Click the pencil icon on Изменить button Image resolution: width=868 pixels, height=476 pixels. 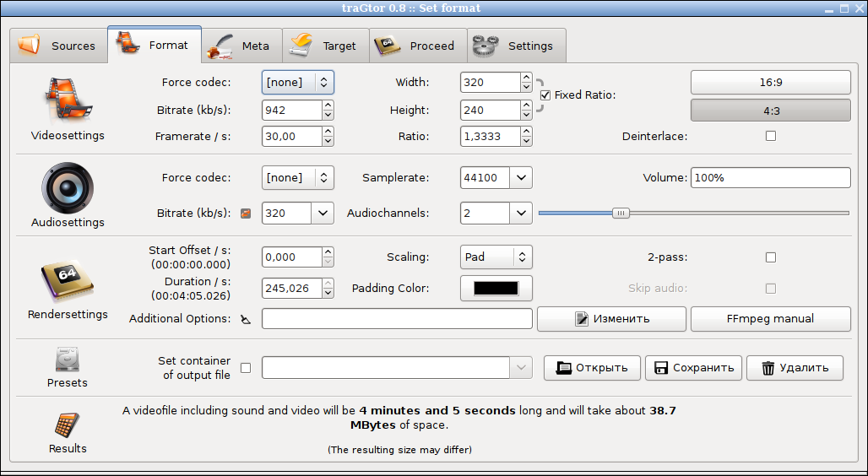pyautogui.click(x=581, y=319)
